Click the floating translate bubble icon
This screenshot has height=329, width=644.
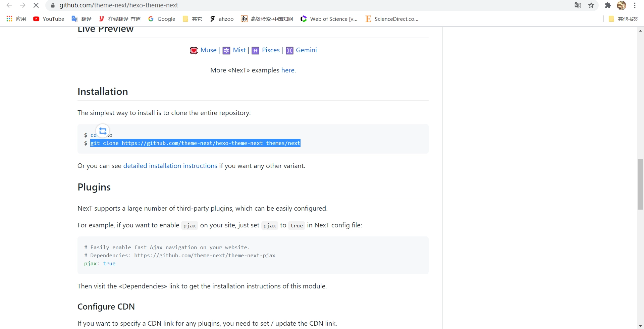click(103, 131)
